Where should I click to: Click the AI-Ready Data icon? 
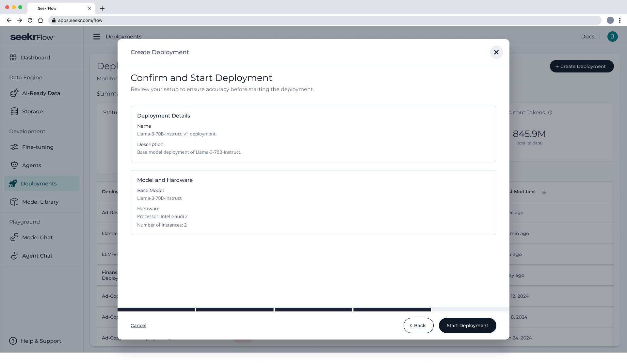click(x=14, y=93)
